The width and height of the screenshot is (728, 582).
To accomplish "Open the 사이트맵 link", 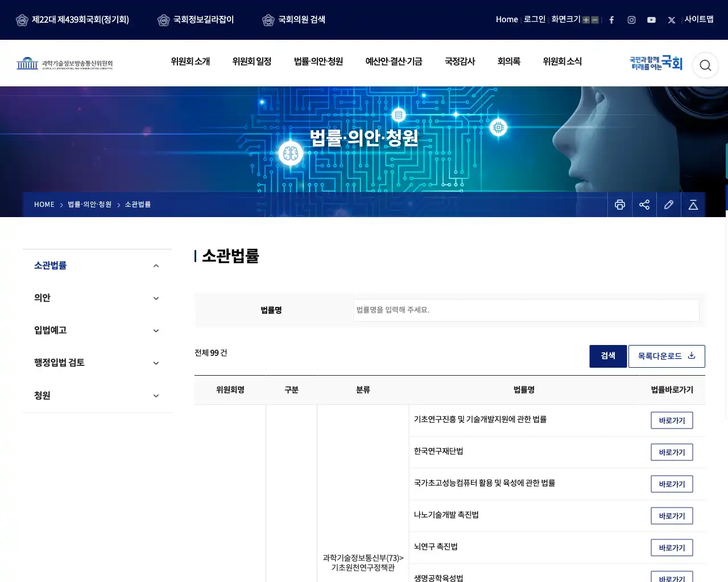I will (x=699, y=19).
